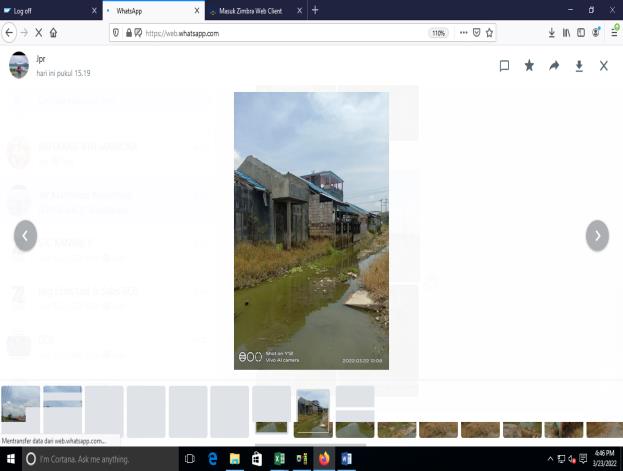Star this photo message
Viewport: 623px width, 471px height.
(x=529, y=66)
